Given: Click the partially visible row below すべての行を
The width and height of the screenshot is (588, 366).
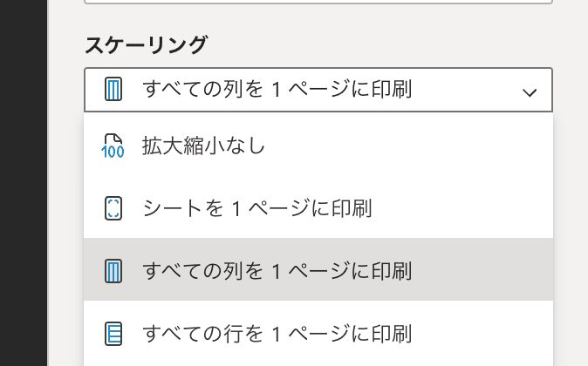Looking at the screenshot, I should coord(318,364).
